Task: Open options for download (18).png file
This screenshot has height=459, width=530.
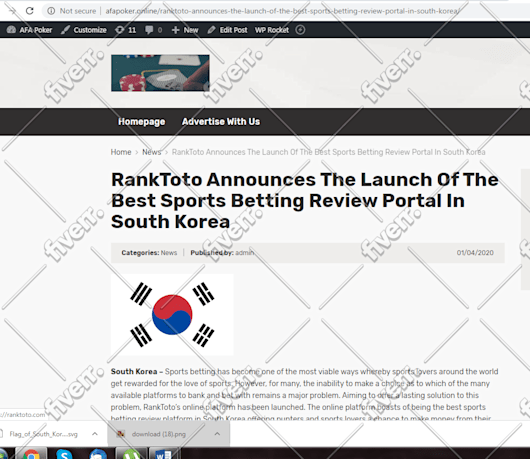Action: (x=217, y=434)
